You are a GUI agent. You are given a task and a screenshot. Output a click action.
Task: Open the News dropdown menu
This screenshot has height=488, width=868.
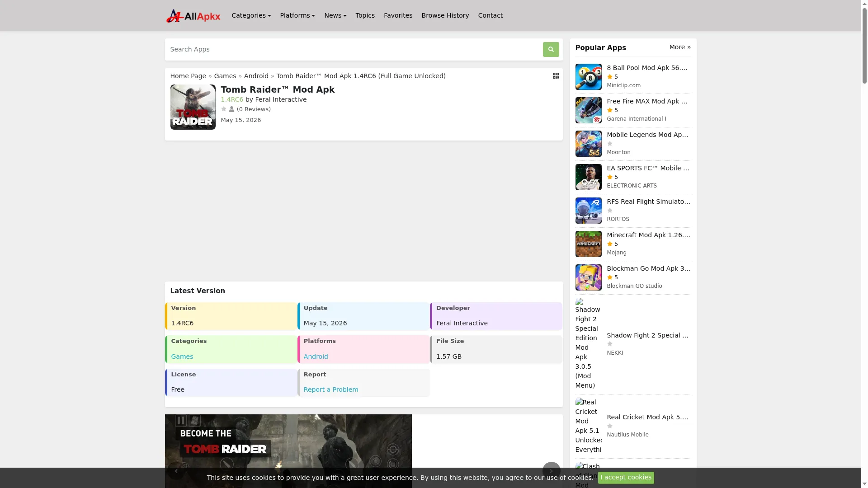335,15
